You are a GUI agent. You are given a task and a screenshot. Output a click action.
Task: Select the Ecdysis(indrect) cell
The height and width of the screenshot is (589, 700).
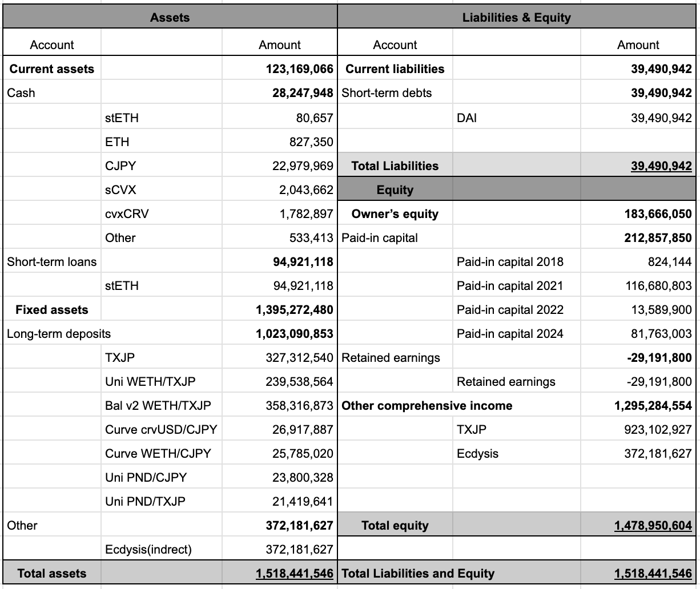(148, 550)
